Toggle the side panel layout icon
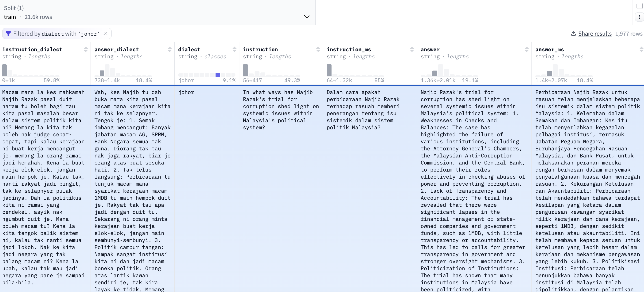This screenshot has height=292, width=644. [x=640, y=6]
